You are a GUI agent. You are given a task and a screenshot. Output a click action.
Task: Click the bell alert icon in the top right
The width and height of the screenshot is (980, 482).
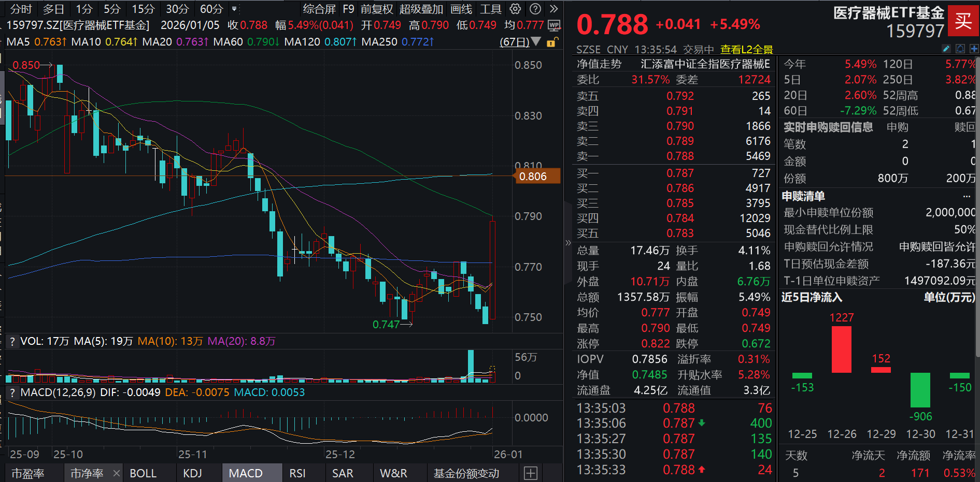(960, 49)
